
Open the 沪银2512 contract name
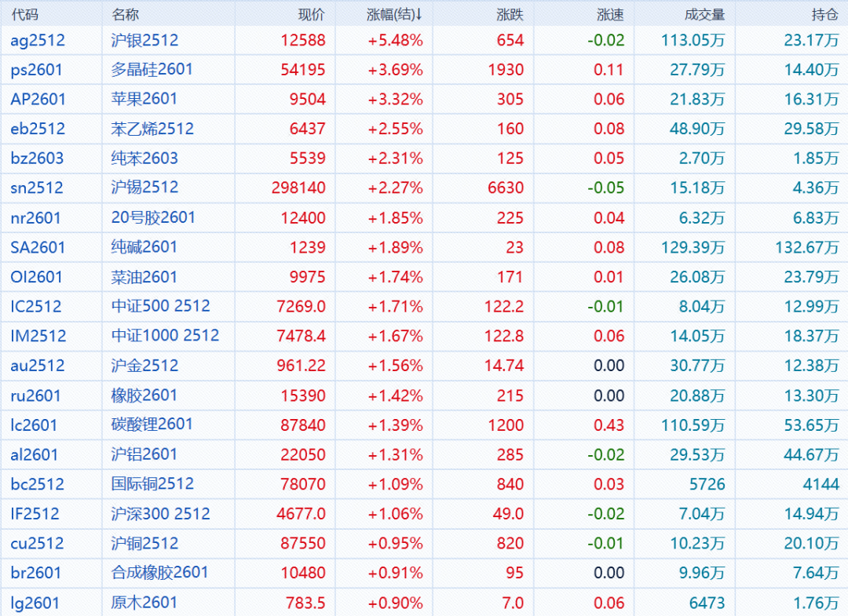(144, 41)
